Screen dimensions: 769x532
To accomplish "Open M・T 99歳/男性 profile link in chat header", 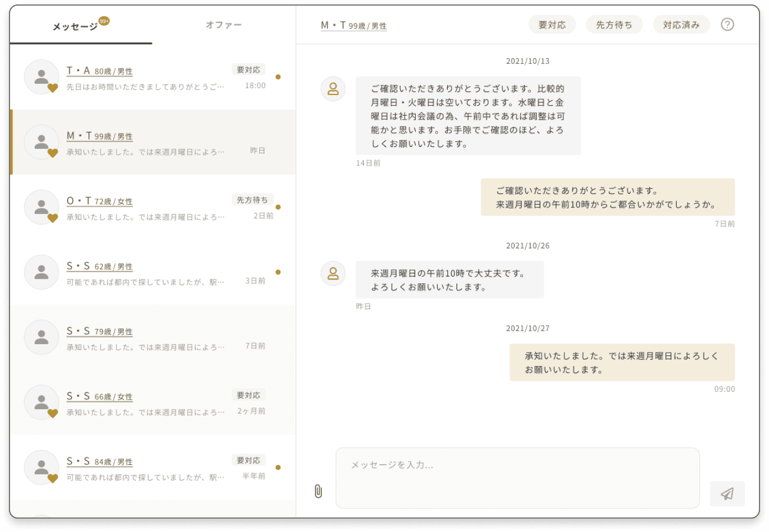I will point(354,26).
